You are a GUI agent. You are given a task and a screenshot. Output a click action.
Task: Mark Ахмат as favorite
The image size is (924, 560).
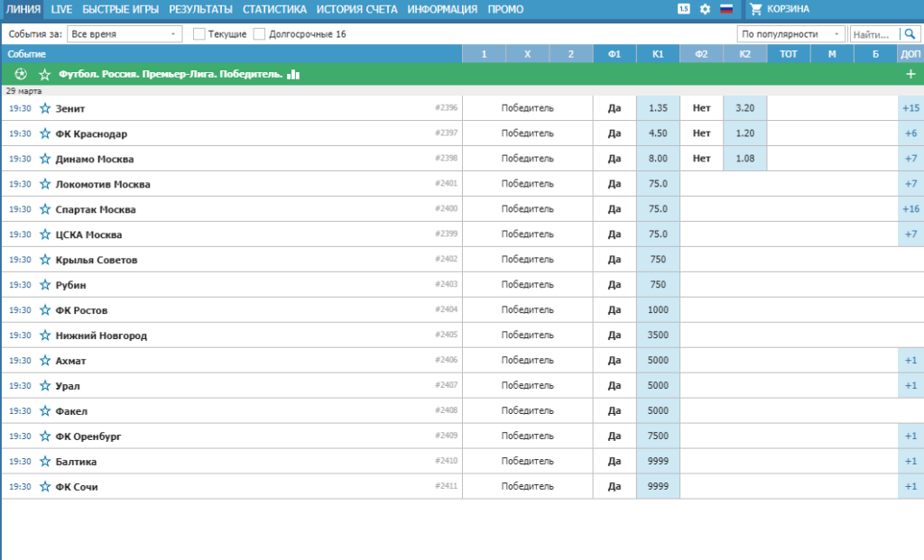45,361
